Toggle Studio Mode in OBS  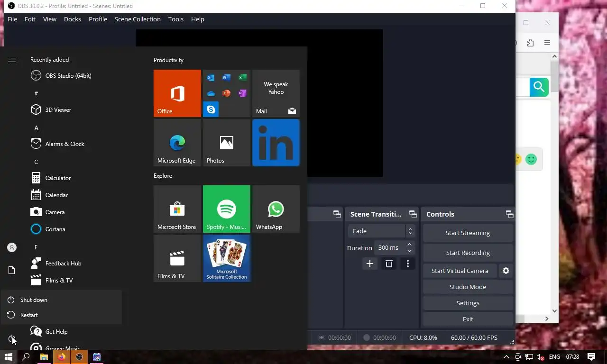click(x=468, y=287)
